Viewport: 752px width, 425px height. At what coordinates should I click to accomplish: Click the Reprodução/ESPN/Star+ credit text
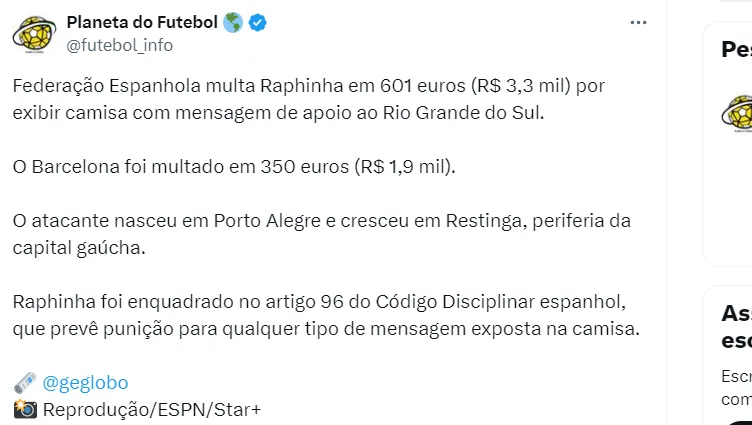click(x=151, y=409)
